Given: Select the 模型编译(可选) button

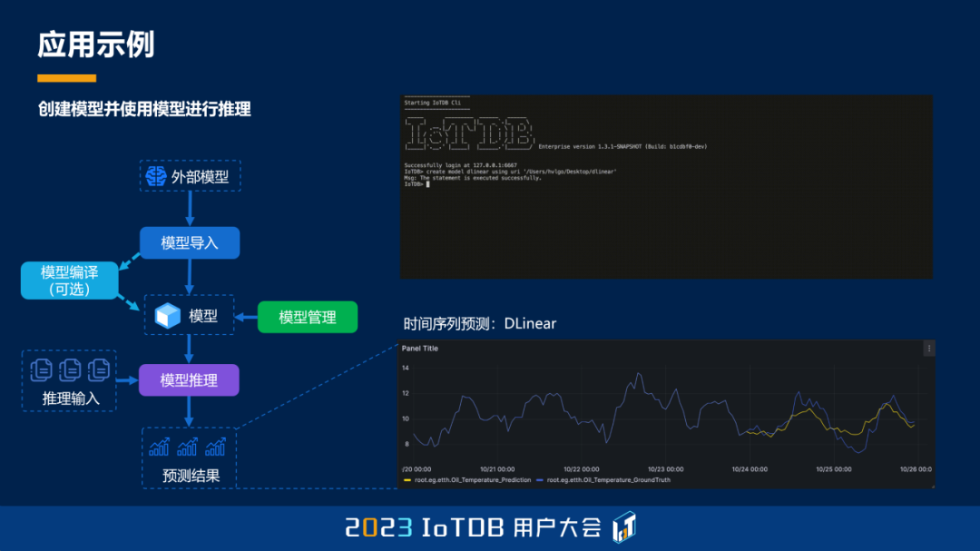Looking at the screenshot, I should point(69,280).
